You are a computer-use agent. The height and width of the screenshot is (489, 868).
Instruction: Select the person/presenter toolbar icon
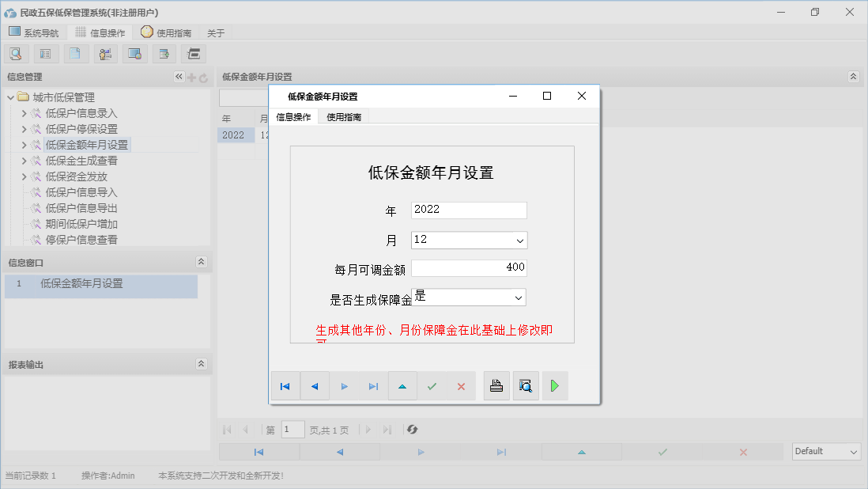pos(105,53)
